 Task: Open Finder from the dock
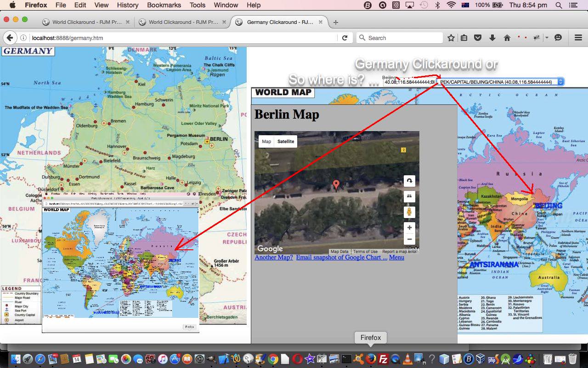(16, 359)
